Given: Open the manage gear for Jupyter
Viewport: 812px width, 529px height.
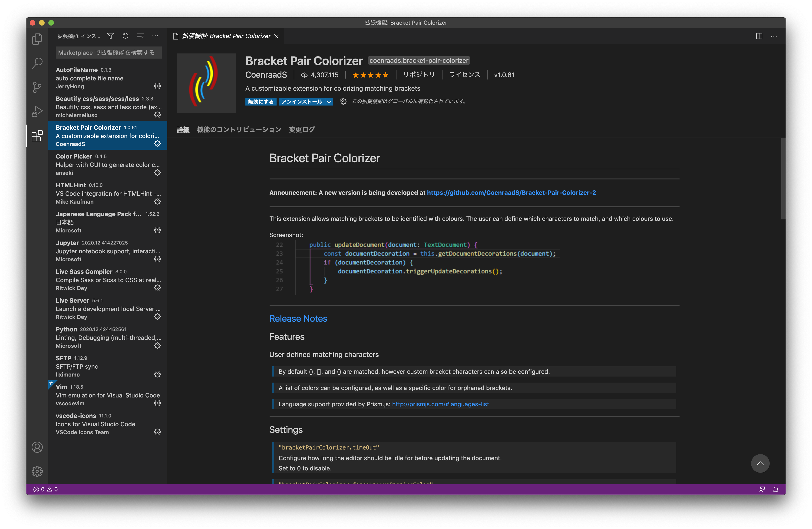Looking at the screenshot, I should 158,259.
